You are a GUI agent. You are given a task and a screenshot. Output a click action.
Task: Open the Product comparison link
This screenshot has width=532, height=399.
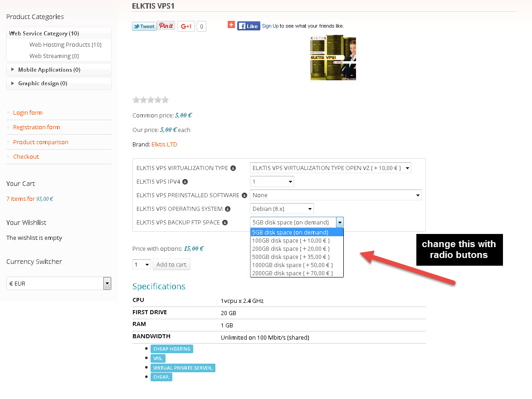pos(41,142)
